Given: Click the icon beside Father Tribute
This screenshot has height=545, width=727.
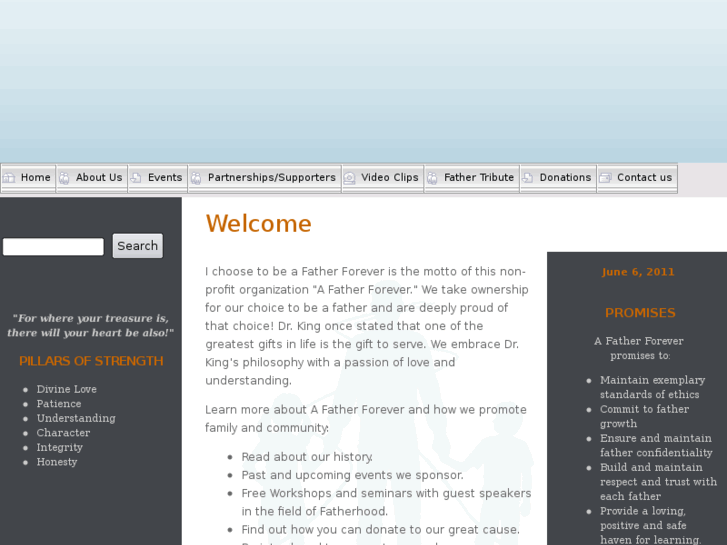Looking at the screenshot, I should [x=433, y=178].
